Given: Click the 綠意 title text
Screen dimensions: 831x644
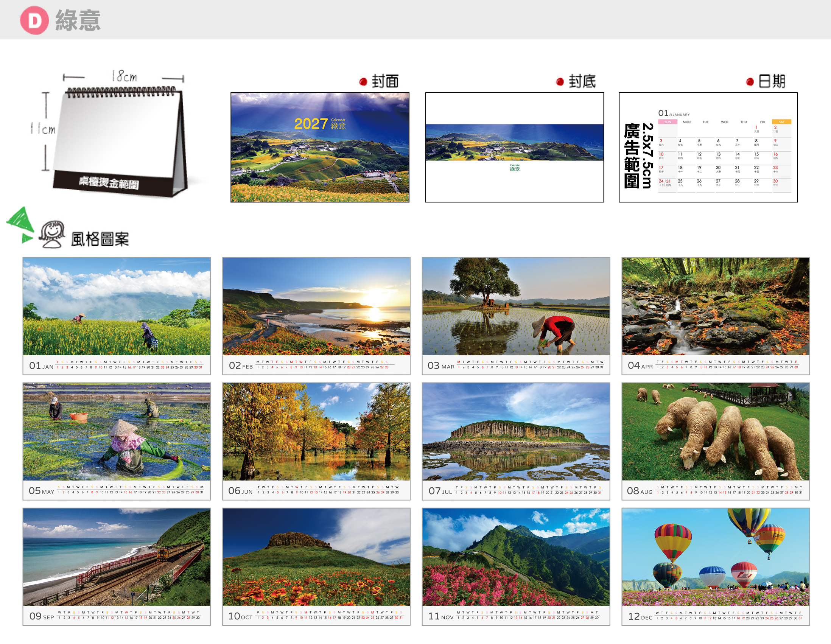Looking at the screenshot, I should point(78,20).
